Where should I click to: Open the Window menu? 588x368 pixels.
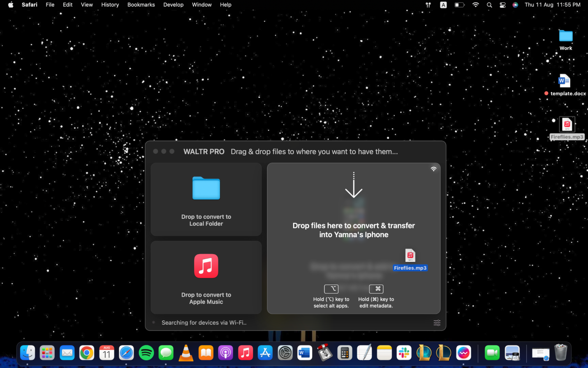202,5
